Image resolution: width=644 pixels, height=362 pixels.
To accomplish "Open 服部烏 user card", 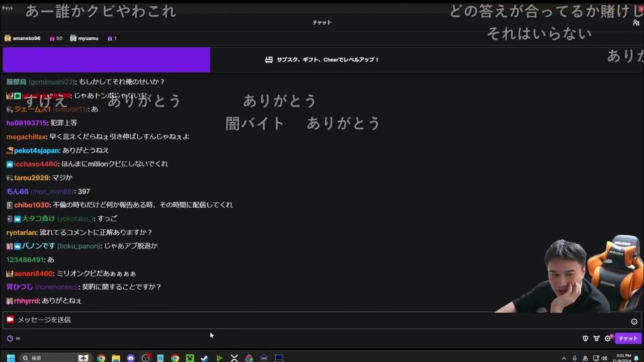I will pos(16,81).
